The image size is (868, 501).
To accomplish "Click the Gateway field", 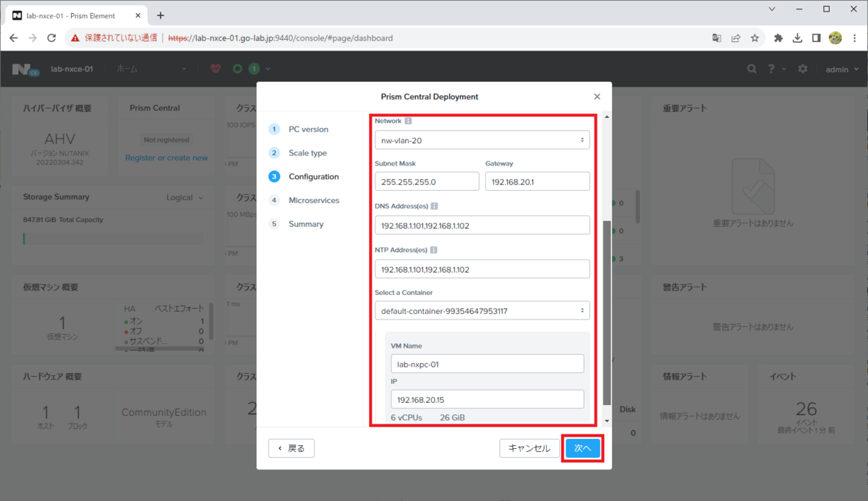I will (537, 181).
